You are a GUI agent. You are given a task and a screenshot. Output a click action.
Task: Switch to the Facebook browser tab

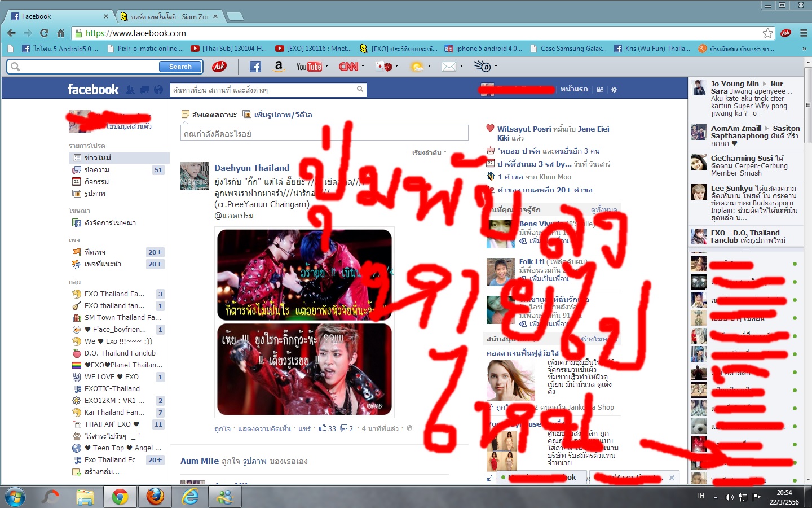click(x=59, y=16)
